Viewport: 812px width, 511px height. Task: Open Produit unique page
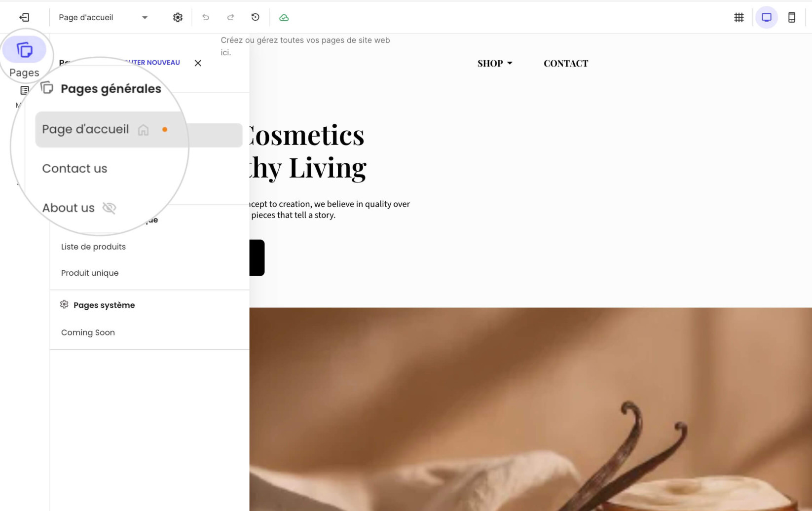tap(90, 273)
